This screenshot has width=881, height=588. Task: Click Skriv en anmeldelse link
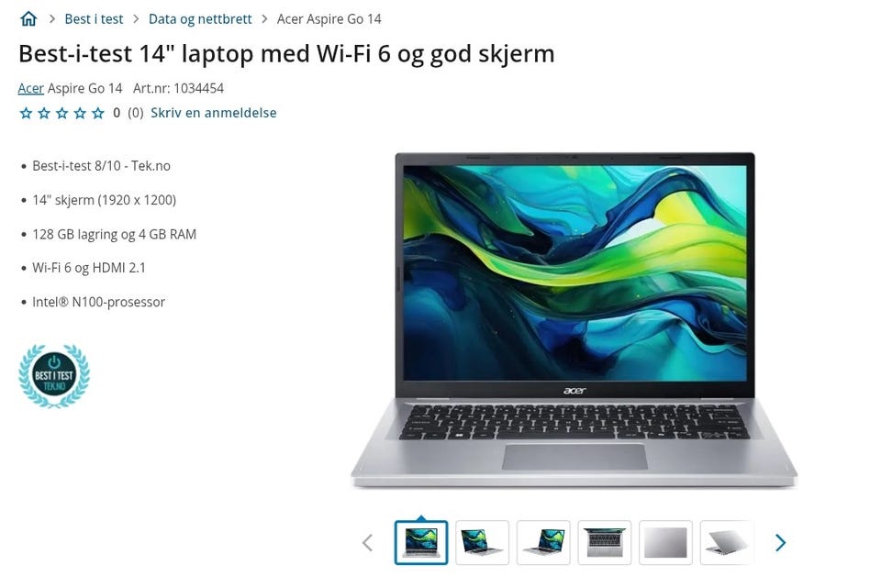(214, 113)
